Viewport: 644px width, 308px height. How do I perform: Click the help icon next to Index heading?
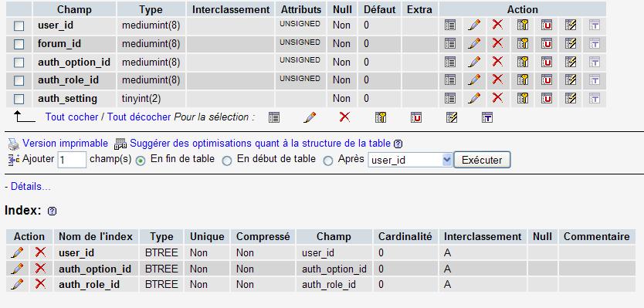tap(52, 211)
